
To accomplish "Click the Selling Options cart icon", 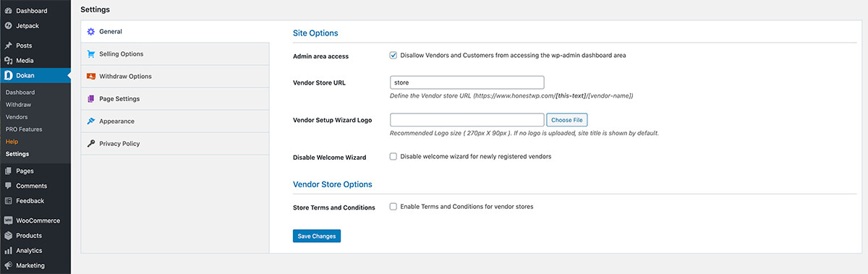I will [x=91, y=53].
